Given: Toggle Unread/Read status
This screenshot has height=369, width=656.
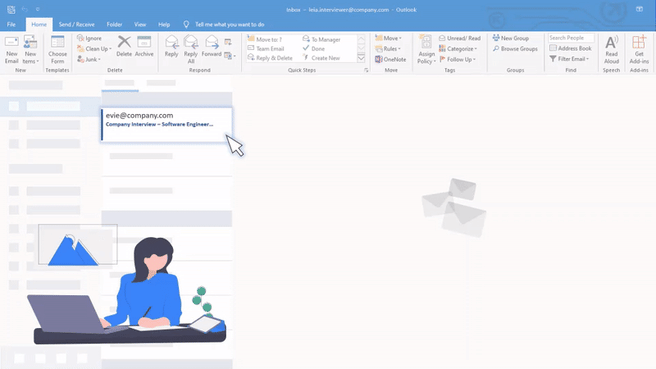Looking at the screenshot, I should pyautogui.click(x=460, y=38).
